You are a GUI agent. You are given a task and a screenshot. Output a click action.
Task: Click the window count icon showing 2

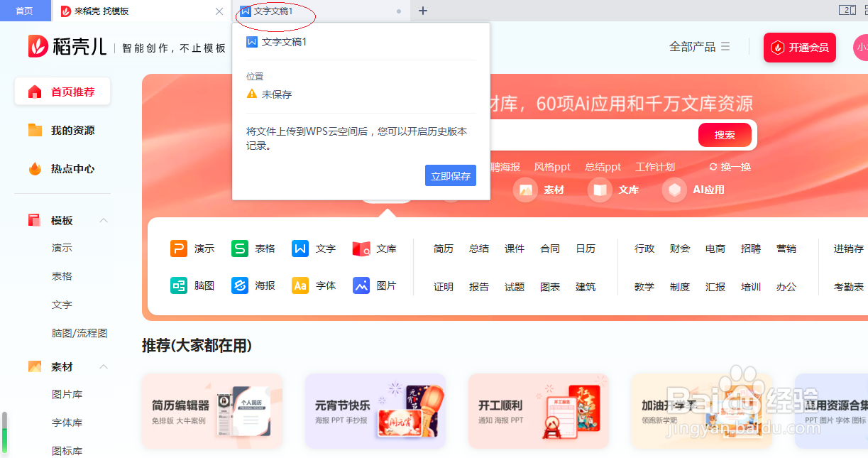point(847,10)
